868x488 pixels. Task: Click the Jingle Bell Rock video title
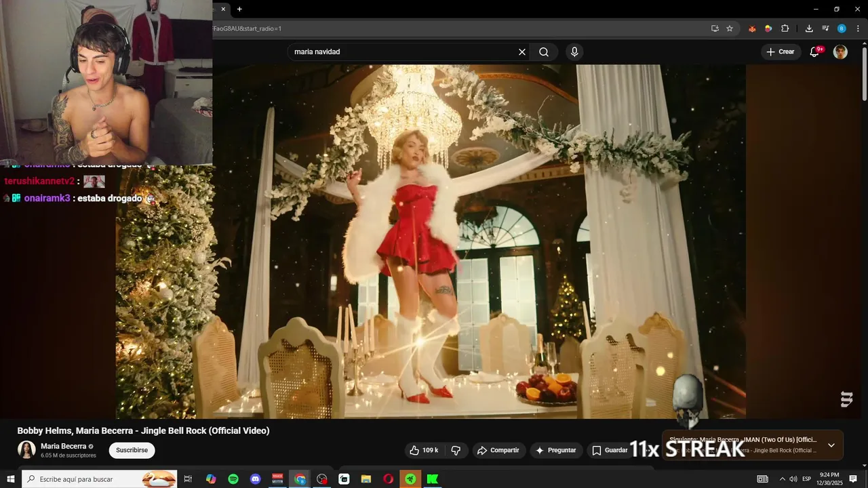(143, 430)
